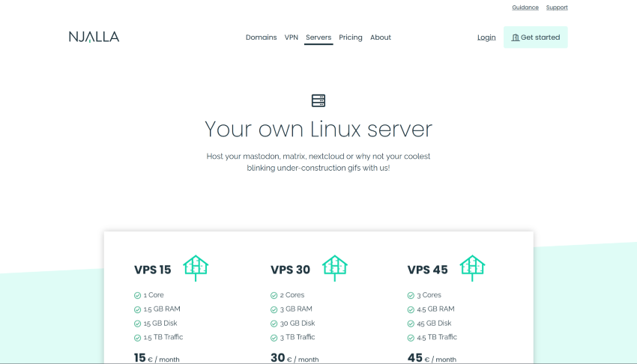
Task: Click the Login link
Action: click(486, 37)
